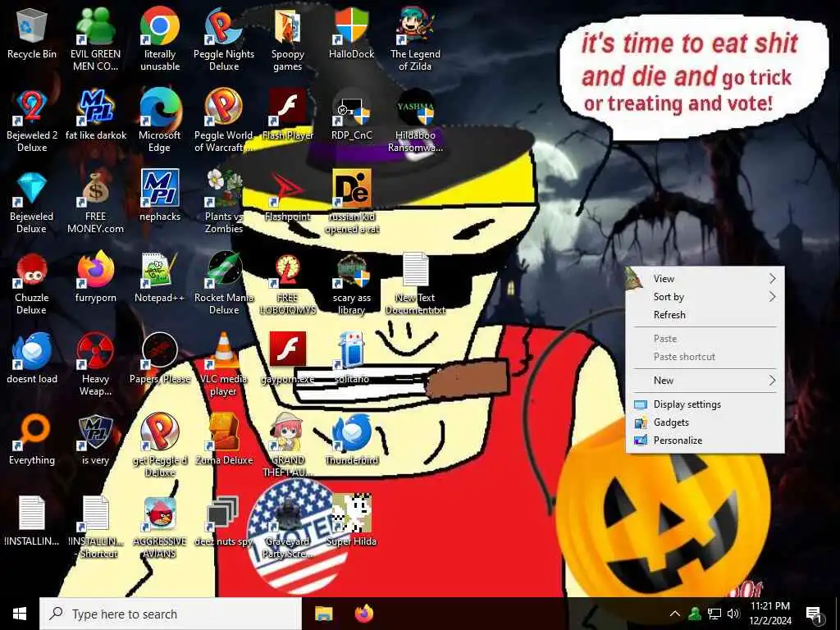Open the notification center icon
The image size is (840, 630).
(815, 614)
